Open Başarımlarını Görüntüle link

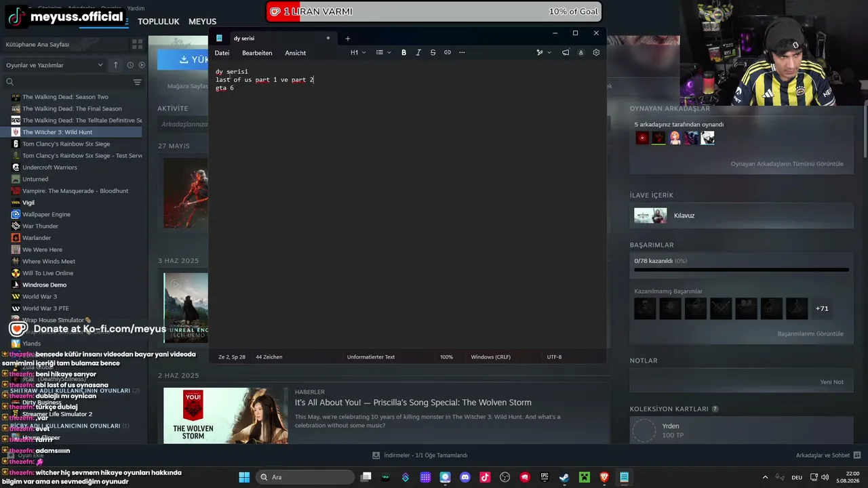tap(810, 334)
